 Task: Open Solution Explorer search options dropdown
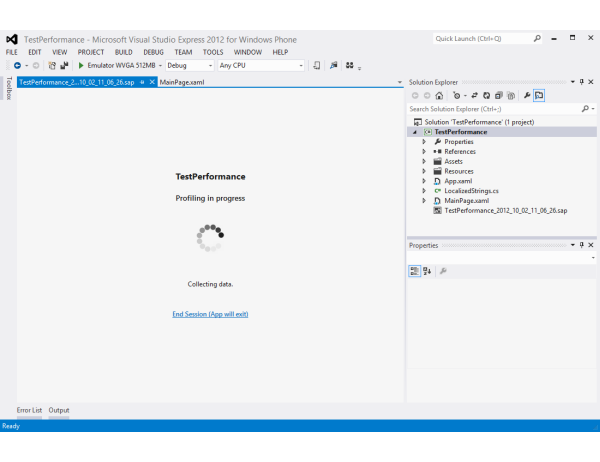click(593, 109)
